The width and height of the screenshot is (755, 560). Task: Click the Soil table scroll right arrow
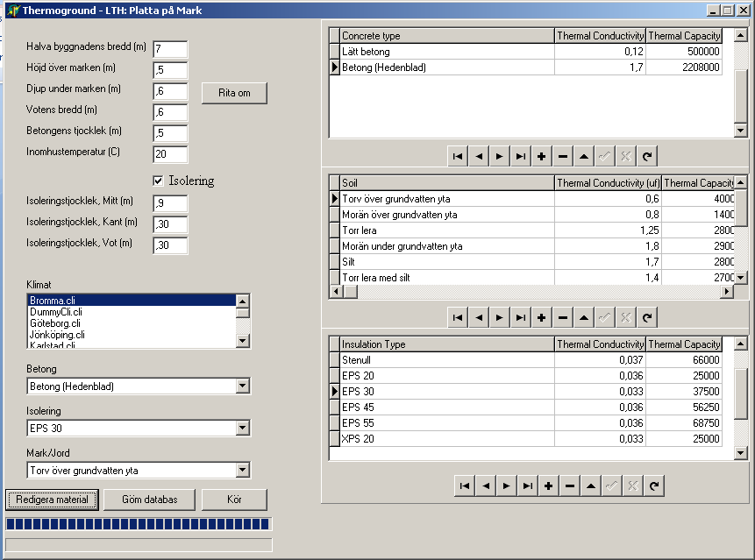pyautogui.click(x=727, y=291)
